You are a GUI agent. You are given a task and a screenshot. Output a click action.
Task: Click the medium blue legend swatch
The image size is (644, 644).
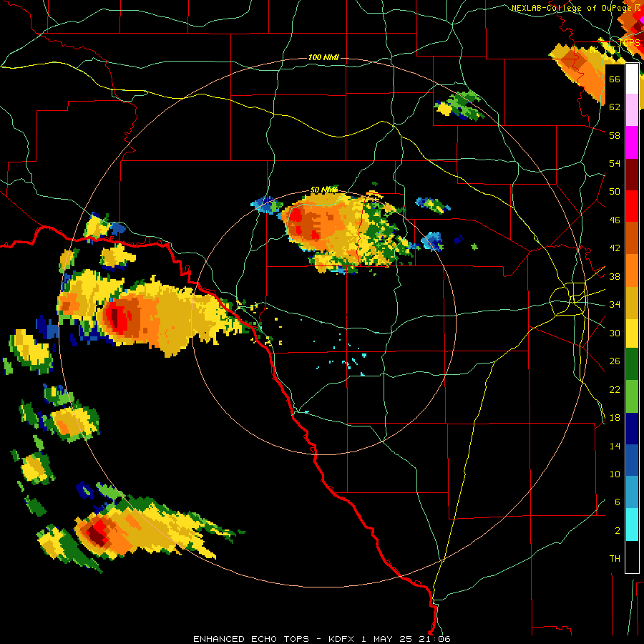[632, 460]
